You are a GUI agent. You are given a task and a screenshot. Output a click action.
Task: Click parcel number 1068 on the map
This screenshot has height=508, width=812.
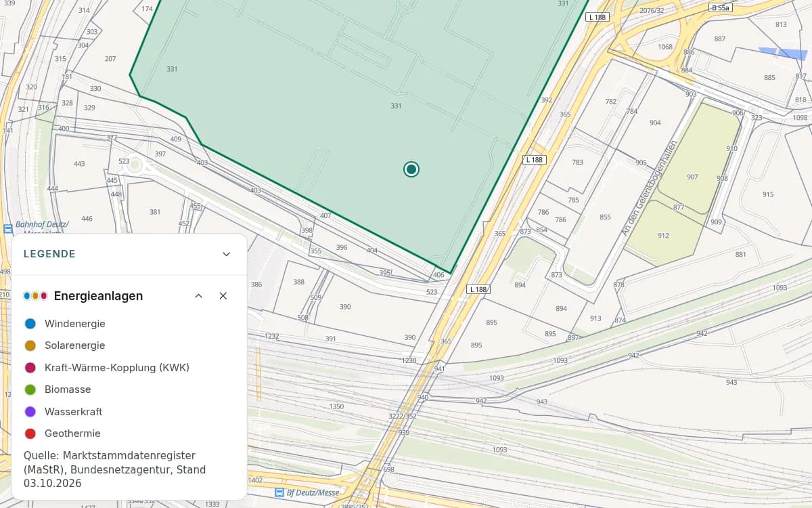(665, 47)
